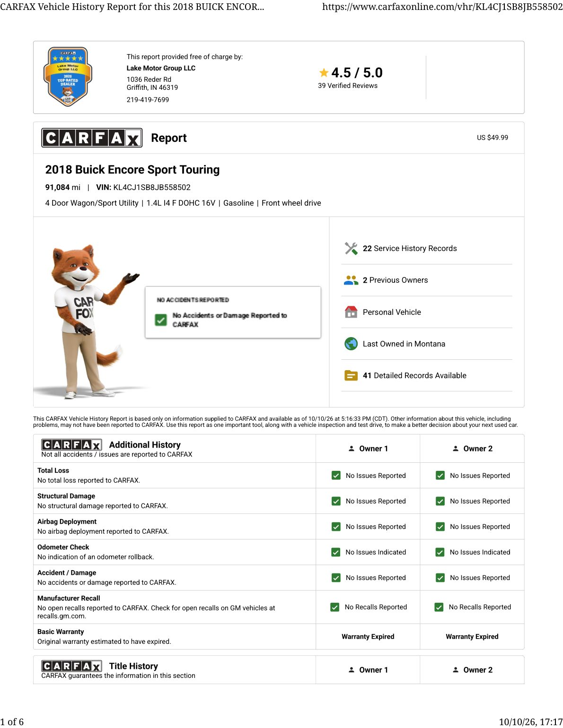Click the Detailed Records folder icon
The height and width of the screenshot is (728, 563).
point(351,376)
